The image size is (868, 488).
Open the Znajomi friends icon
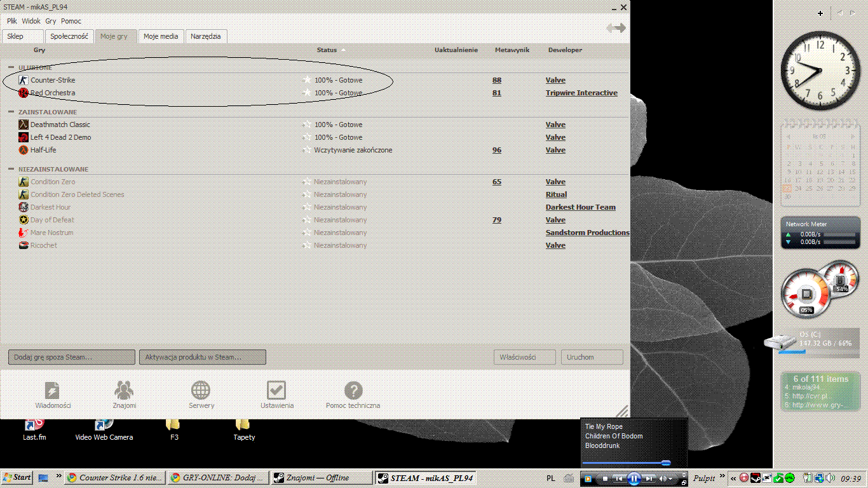point(124,390)
